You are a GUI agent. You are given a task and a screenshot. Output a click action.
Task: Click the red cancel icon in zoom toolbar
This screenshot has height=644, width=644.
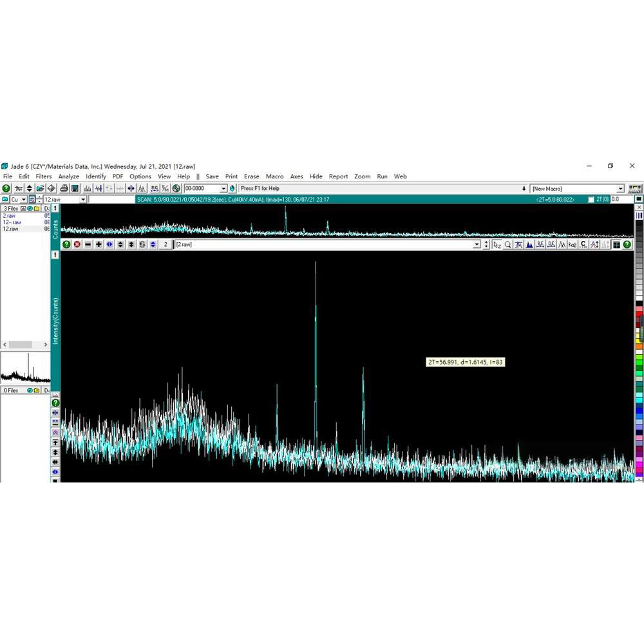click(77, 244)
